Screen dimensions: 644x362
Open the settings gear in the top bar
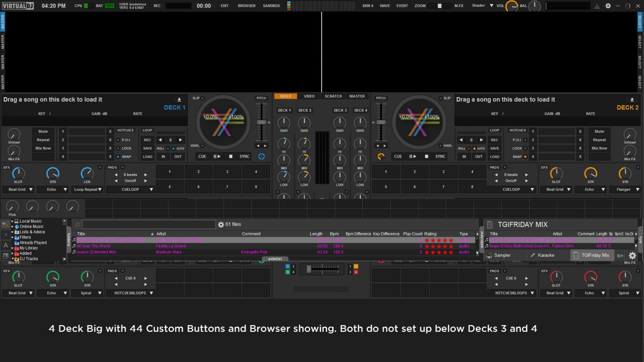point(608,6)
